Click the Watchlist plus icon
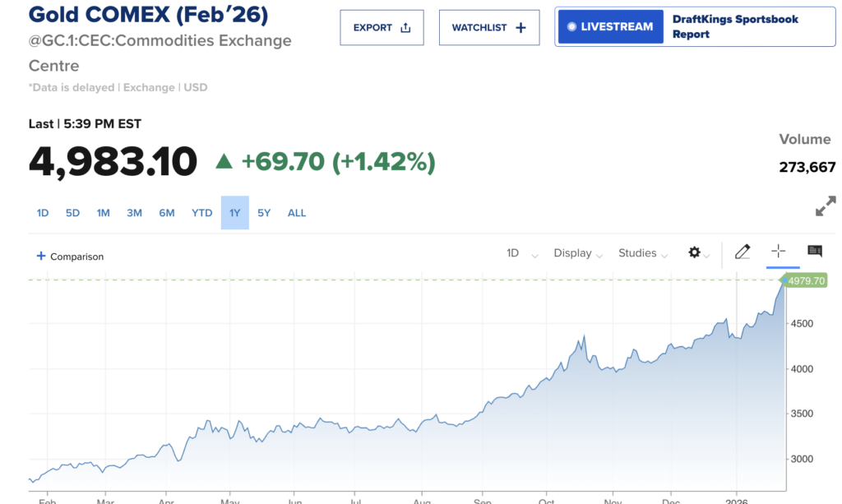 (x=520, y=28)
